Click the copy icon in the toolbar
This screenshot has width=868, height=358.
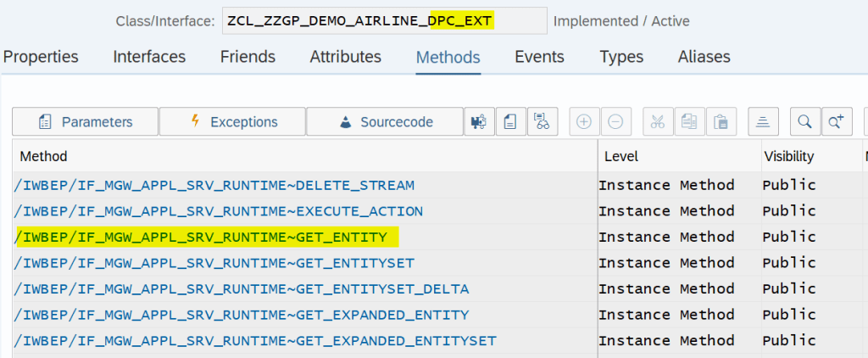pos(689,121)
